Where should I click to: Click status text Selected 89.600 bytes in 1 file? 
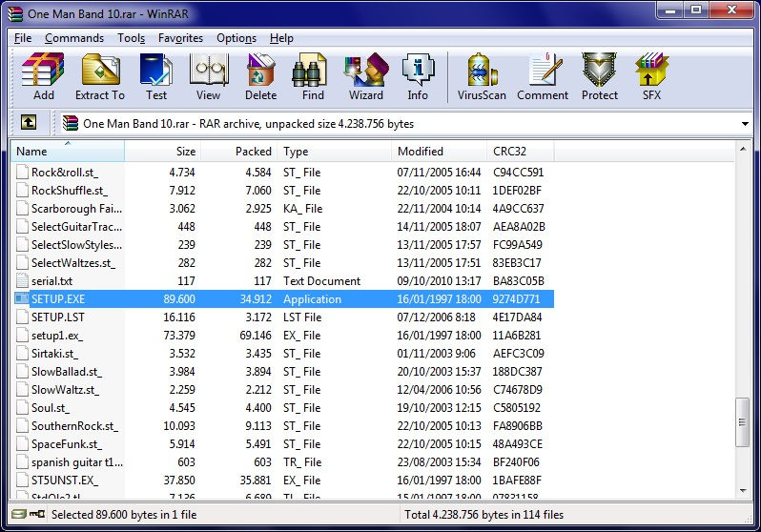(x=124, y=515)
